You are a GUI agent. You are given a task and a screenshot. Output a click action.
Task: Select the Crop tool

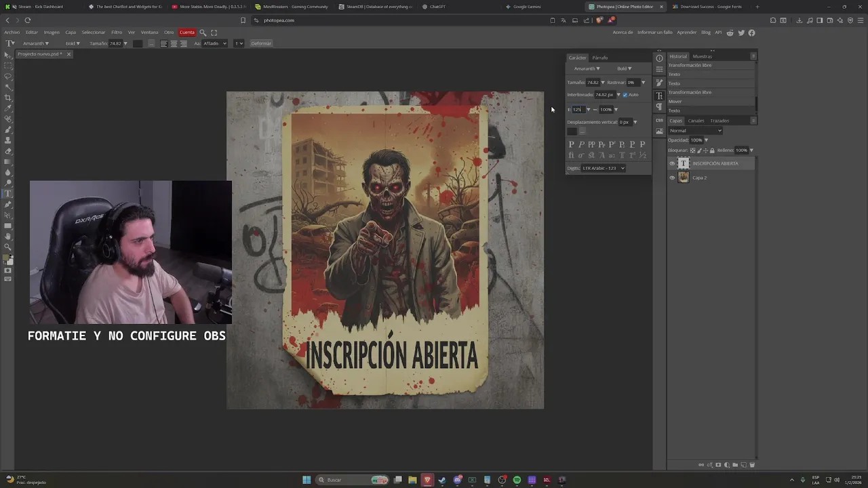[x=8, y=98]
